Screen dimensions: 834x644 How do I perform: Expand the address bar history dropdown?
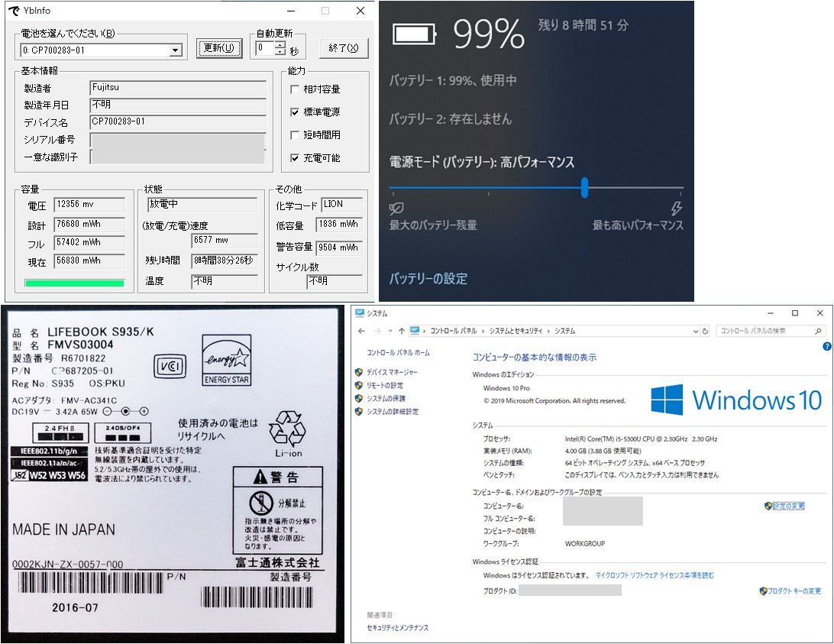pos(695,331)
